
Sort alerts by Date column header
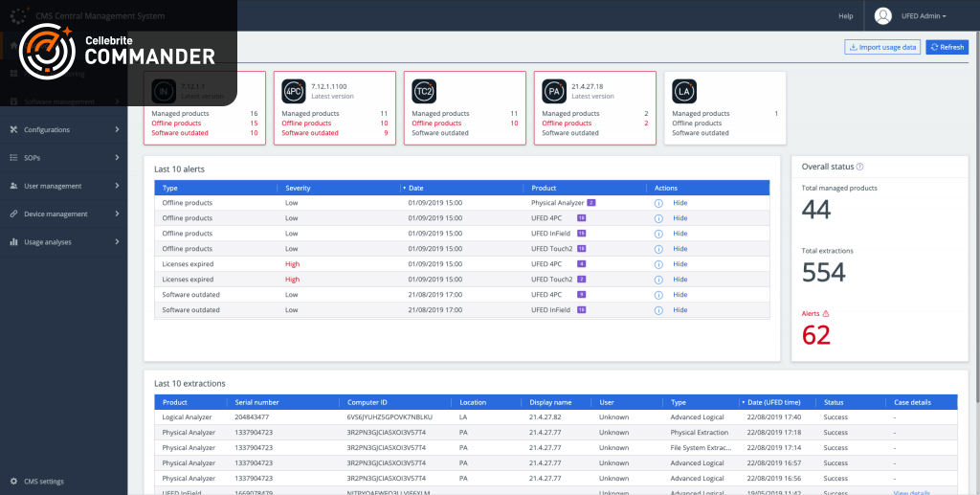tap(462, 188)
